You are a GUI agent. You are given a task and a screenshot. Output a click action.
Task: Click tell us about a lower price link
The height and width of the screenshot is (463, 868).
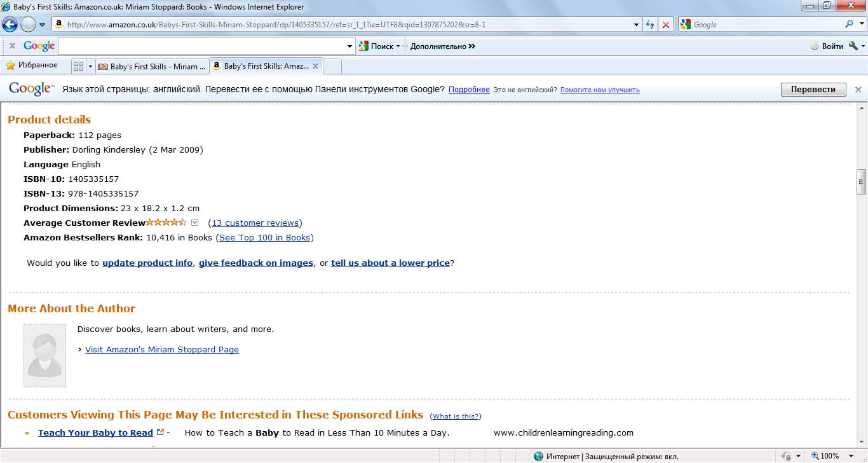pos(390,263)
